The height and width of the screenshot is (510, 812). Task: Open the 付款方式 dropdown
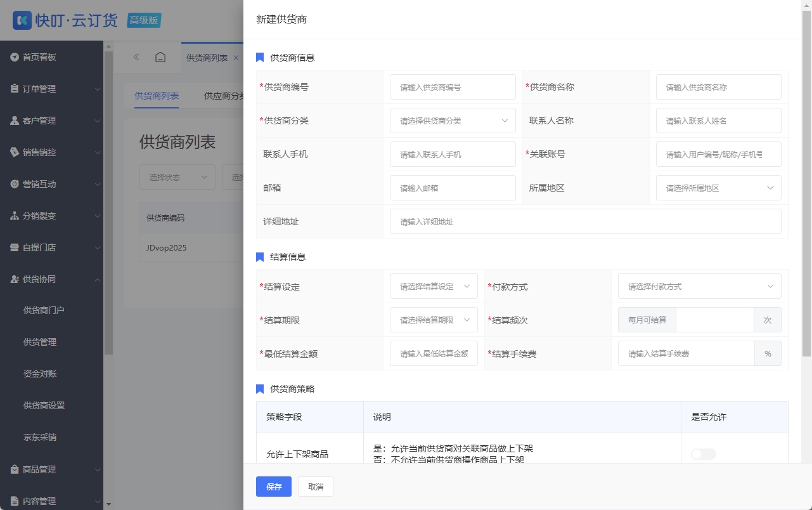pos(700,286)
